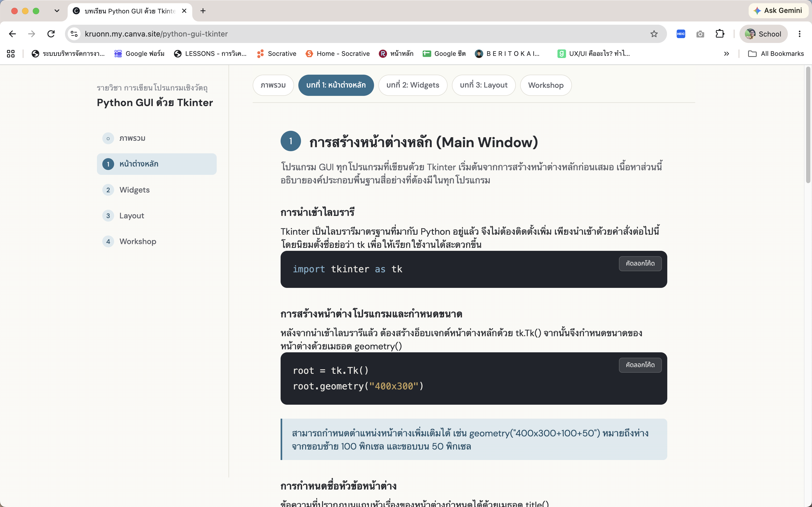Open the Extensions puzzle icon

coord(719,34)
